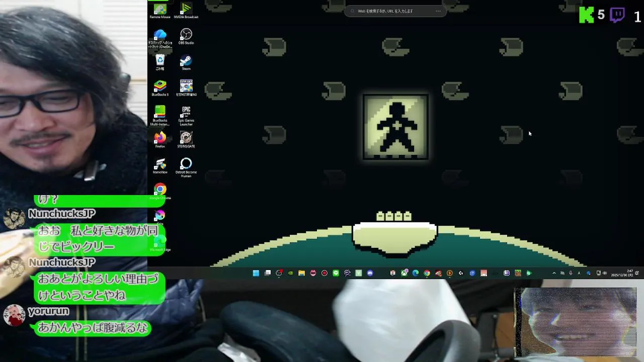Image resolution: width=644 pixels, height=362 pixels.
Task: Launch the Steam desktop shortcut
Action: [186, 63]
